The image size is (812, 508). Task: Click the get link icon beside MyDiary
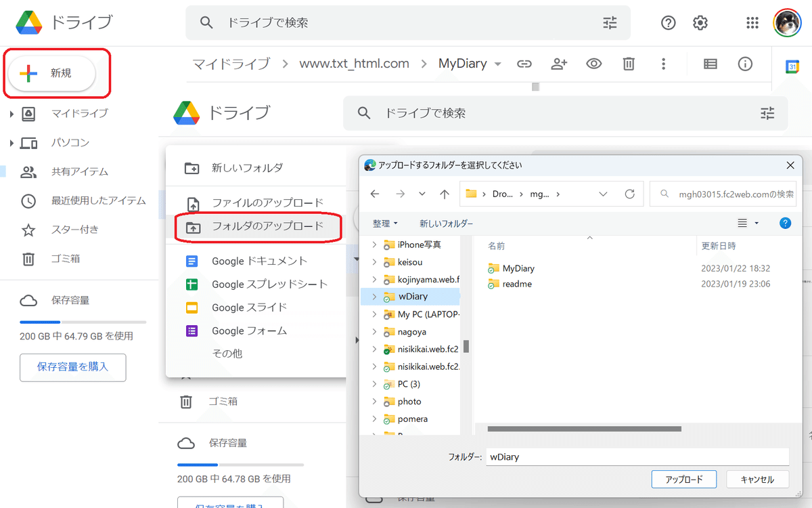tap(524, 64)
